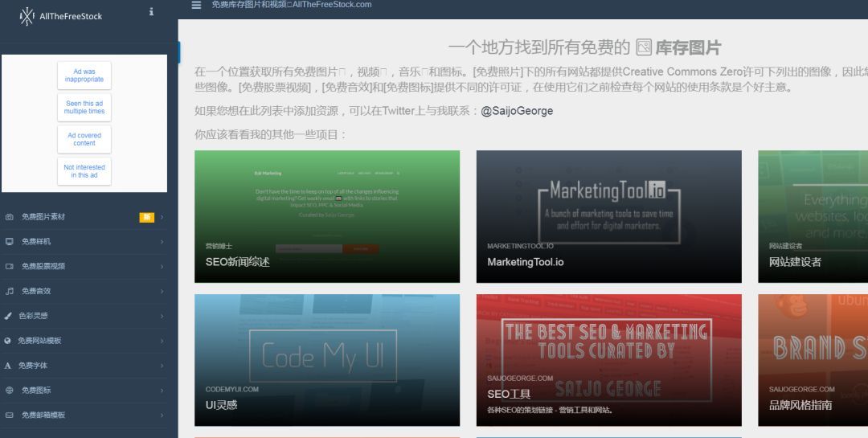Click the yellow badge on 免费图片素材 row
The width and height of the screenshot is (868, 438).
click(x=147, y=217)
